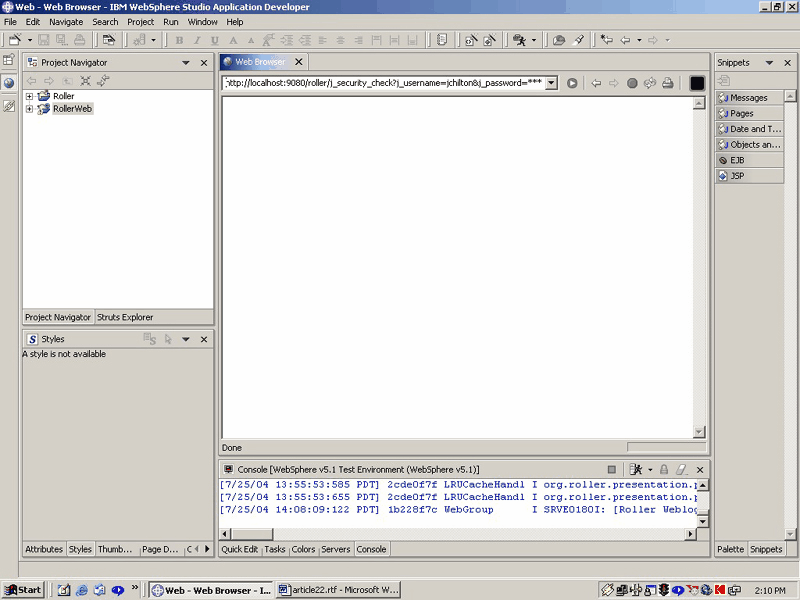Expand the RollerWeb project tree node

pyautogui.click(x=29, y=109)
